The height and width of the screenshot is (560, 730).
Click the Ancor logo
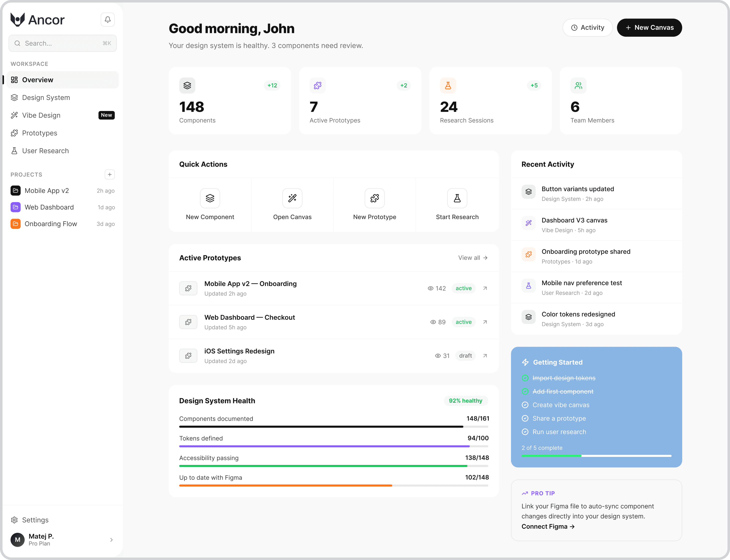pos(37,19)
